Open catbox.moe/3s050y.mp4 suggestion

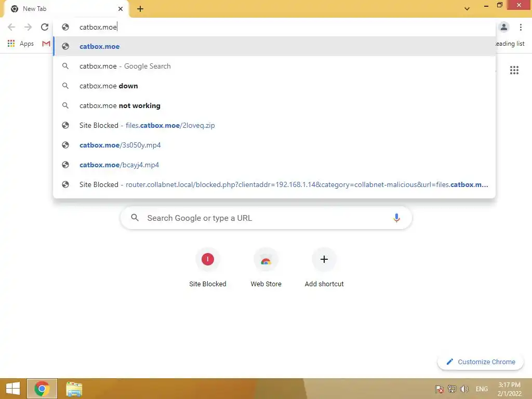[274, 145]
